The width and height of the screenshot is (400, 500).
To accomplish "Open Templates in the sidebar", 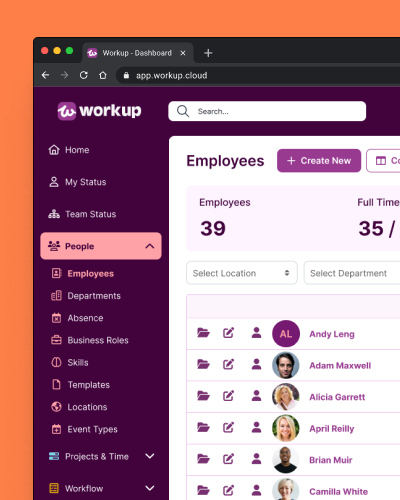I will tap(81, 385).
